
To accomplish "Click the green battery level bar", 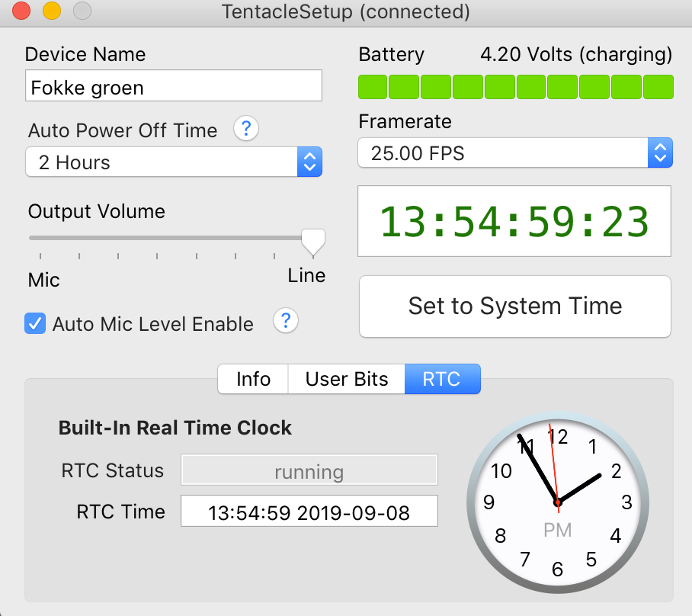I will [515, 87].
